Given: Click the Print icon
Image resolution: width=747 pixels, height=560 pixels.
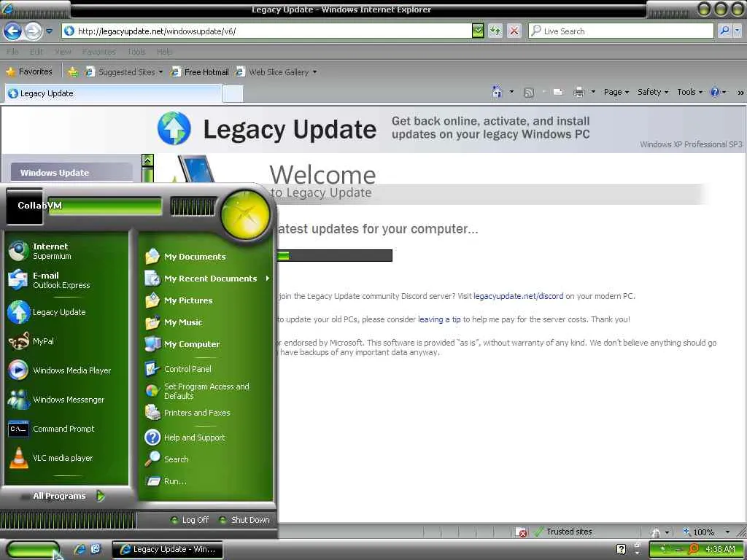Looking at the screenshot, I should pyautogui.click(x=578, y=92).
